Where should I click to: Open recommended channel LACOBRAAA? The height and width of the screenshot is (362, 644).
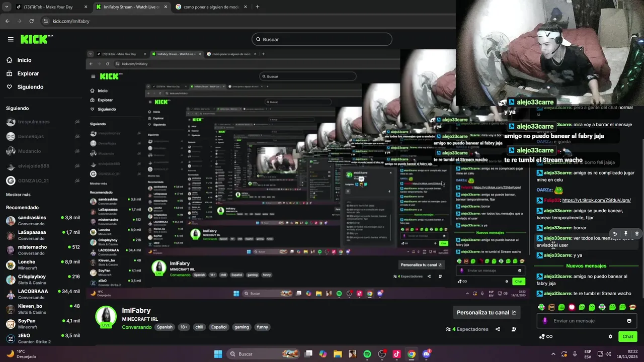point(43,294)
